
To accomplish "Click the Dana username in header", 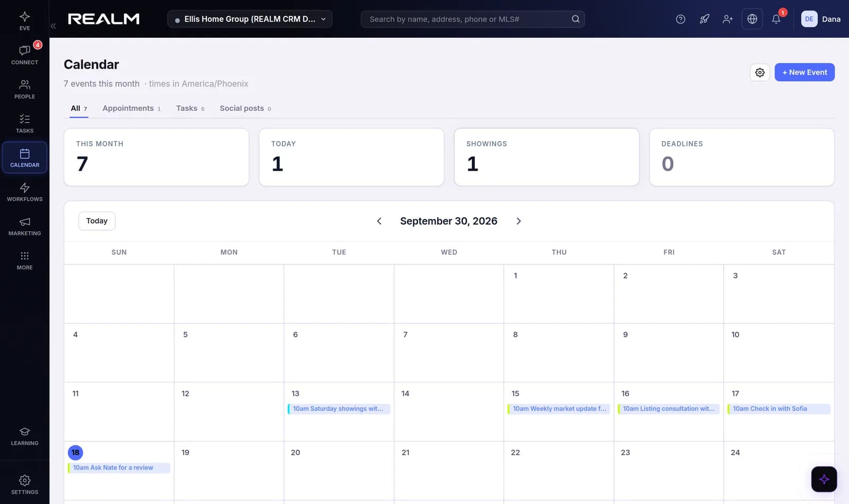I will pyautogui.click(x=831, y=19).
